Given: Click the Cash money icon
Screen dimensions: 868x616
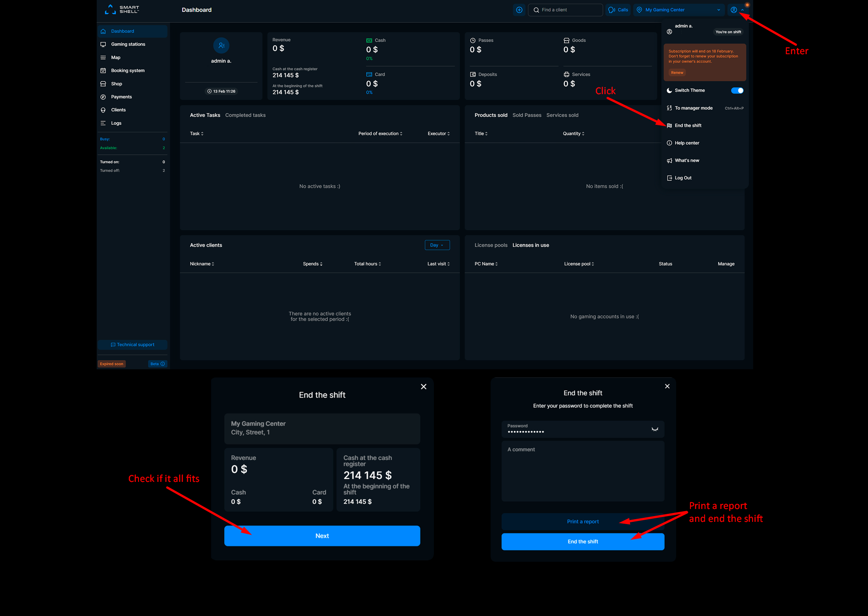Looking at the screenshot, I should pos(369,40).
